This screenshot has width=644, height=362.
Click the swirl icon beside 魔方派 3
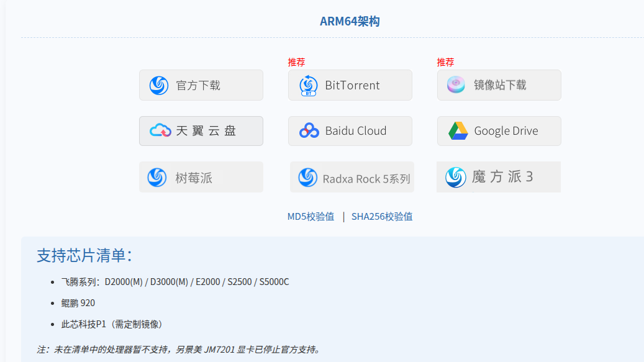(x=456, y=178)
